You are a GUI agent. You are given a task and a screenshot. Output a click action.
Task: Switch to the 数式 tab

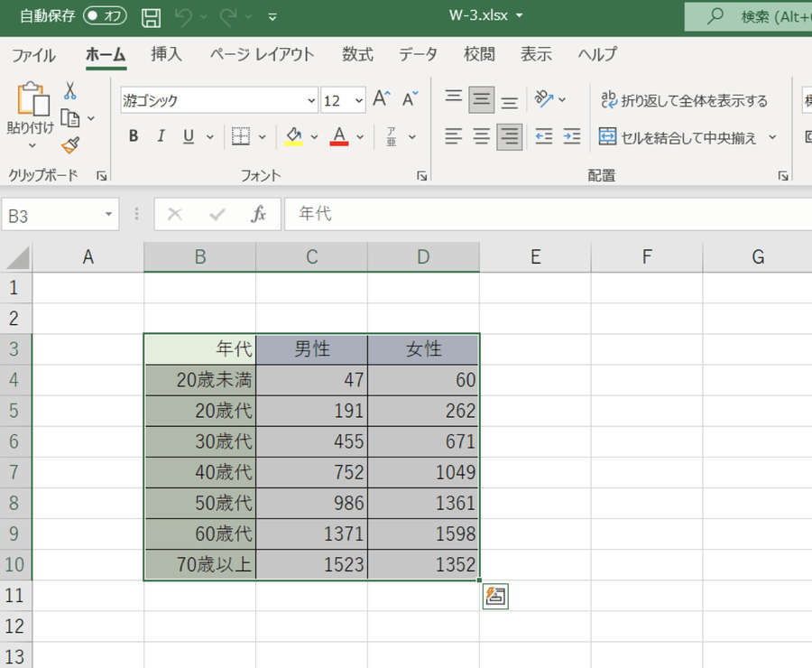point(357,54)
